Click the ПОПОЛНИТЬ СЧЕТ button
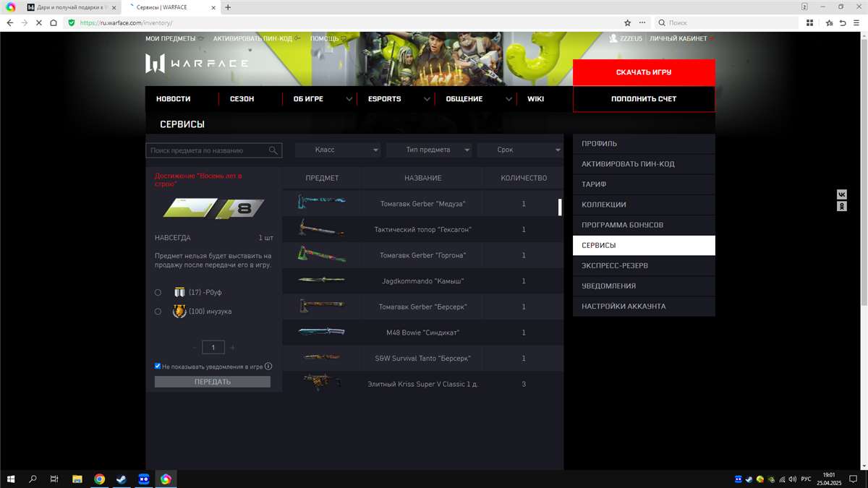The image size is (868, 488). tap(644, 99)
